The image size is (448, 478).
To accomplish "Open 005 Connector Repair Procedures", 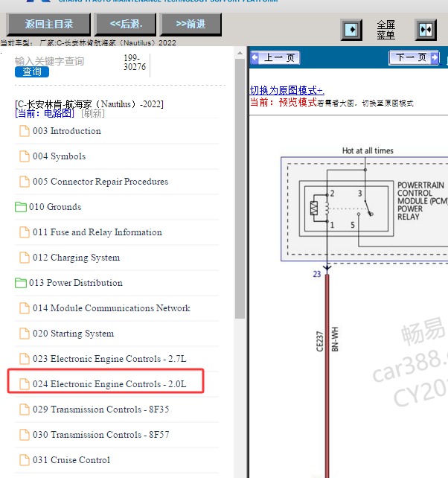I will pos(100,182).
